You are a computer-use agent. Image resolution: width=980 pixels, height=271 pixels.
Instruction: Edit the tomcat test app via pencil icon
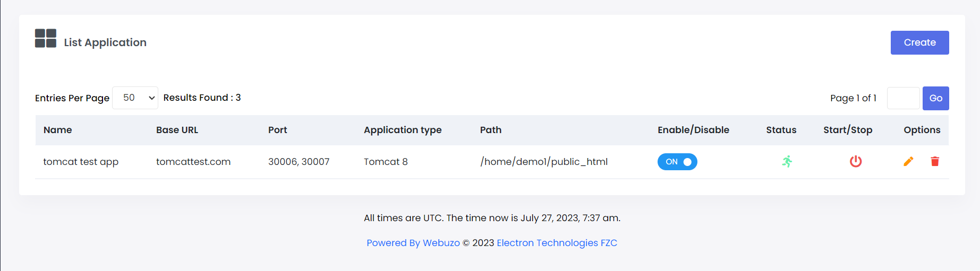[908, 161]
